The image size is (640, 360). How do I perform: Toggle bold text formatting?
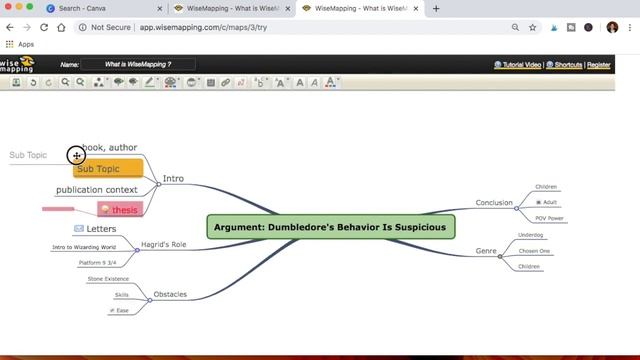[x=300, y=82]
